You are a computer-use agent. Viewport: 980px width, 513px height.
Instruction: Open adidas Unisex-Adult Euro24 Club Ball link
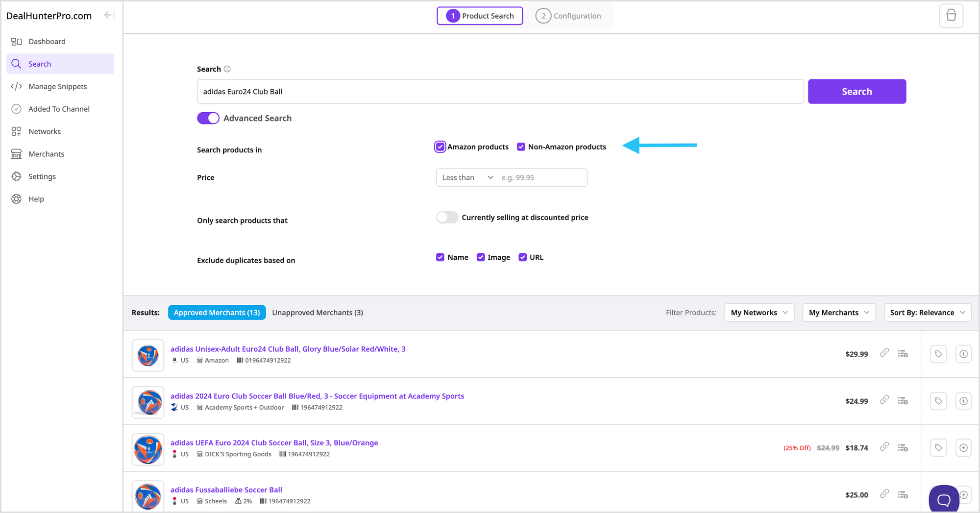(x=288, y=349)
